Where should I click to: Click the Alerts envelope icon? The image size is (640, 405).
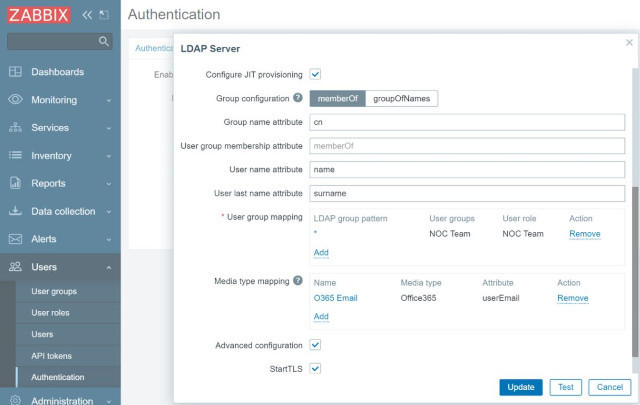point(15,239)
